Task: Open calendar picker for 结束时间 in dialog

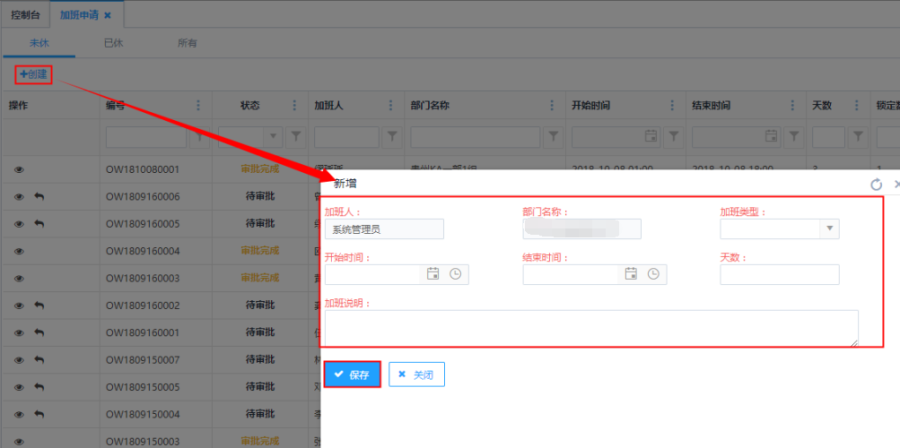Action: point(631,274)
